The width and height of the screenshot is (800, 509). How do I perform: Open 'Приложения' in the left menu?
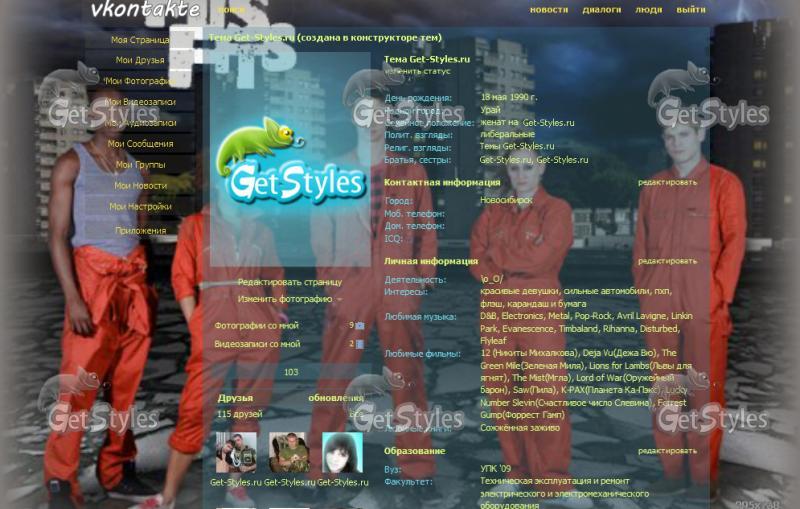140,230
